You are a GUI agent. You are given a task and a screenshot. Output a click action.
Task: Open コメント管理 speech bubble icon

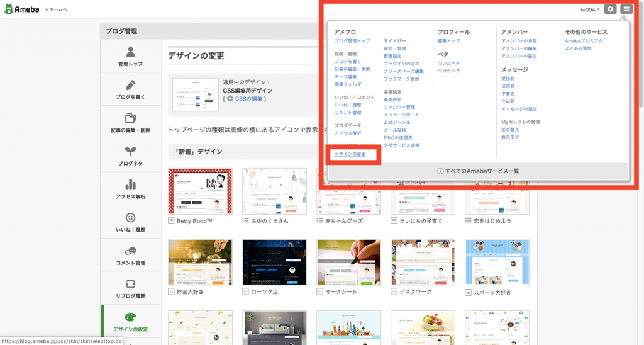pos(130,251)
